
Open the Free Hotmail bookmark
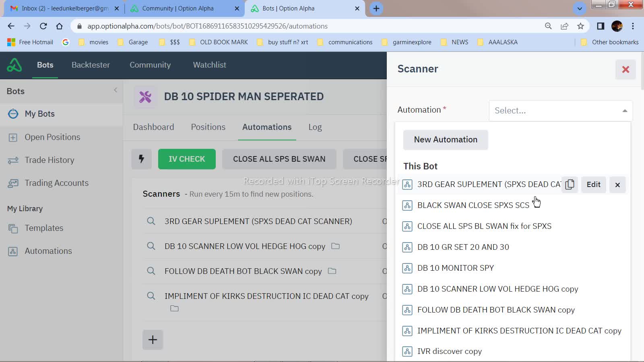(30, 42)
